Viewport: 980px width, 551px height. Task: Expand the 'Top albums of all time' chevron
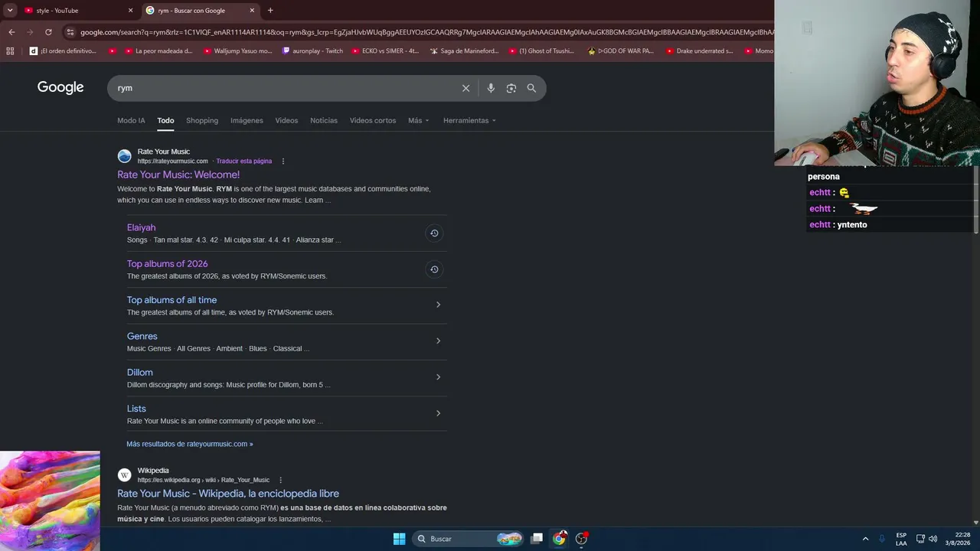(x=438, y=305)
